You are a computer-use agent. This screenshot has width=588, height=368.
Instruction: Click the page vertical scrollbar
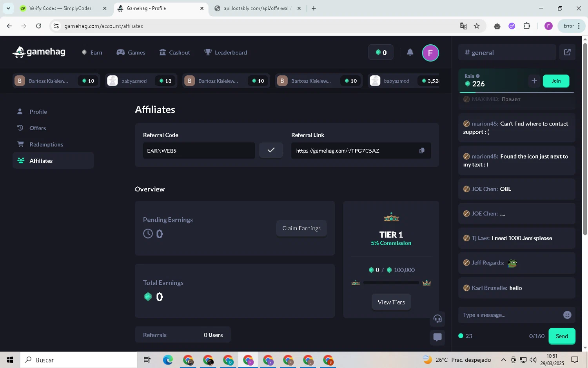[585, 138]
